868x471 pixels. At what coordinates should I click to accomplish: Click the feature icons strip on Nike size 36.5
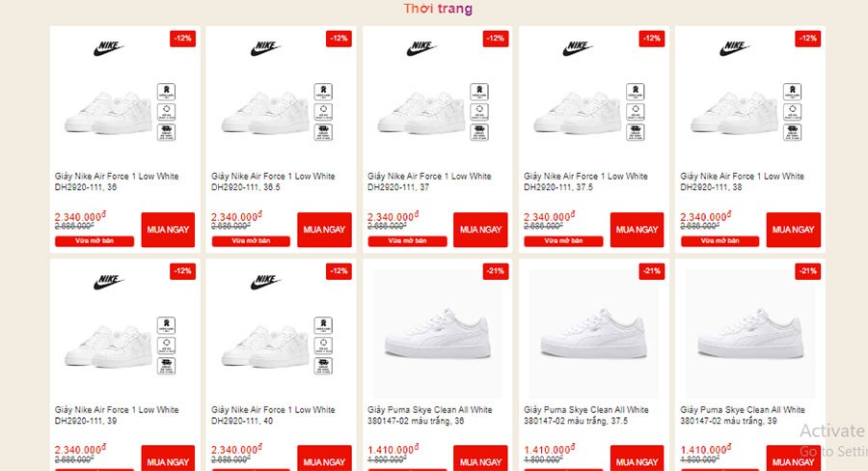[323, 111]
